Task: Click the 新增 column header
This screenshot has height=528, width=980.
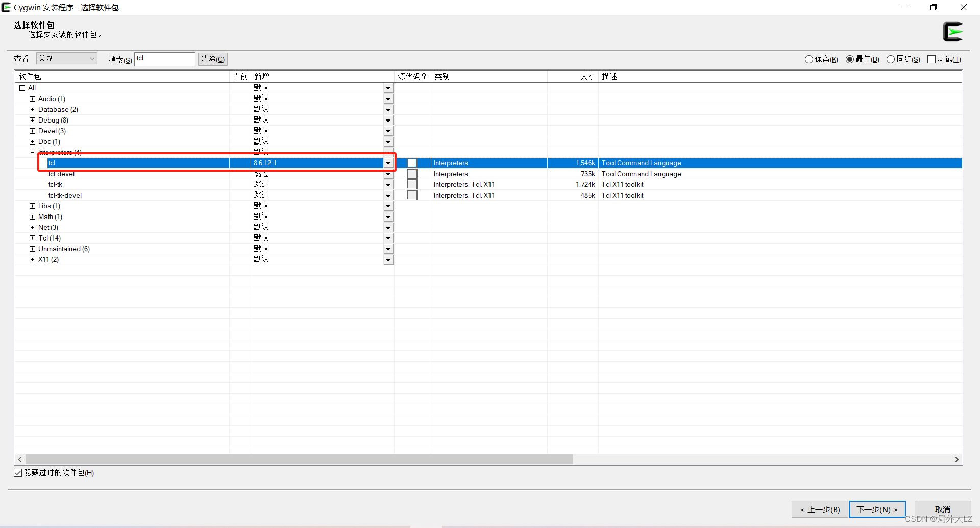Action: pos(322,77)
